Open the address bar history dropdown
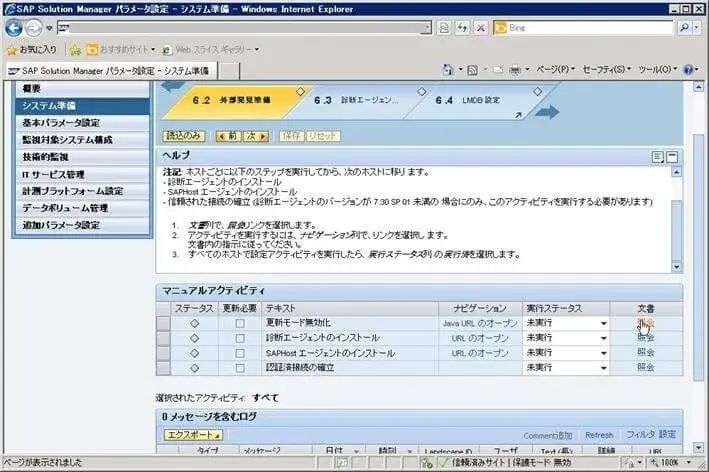 [x=427, y=28]
